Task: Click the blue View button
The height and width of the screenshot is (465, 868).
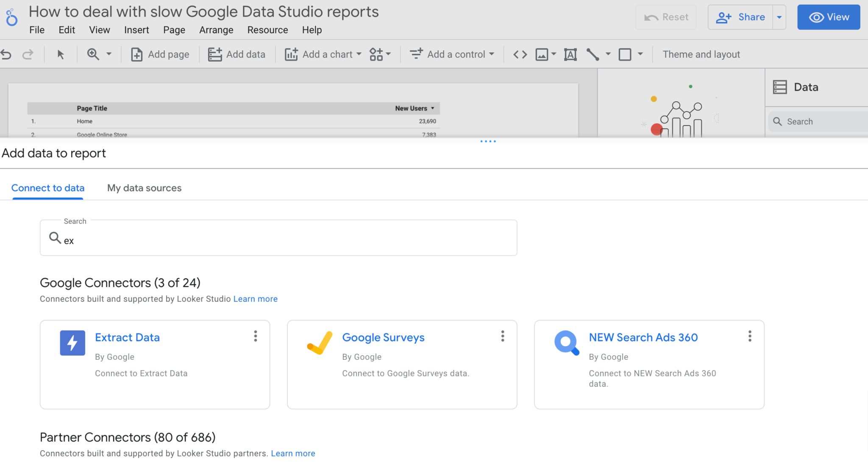Action: (x=829, y=17)
